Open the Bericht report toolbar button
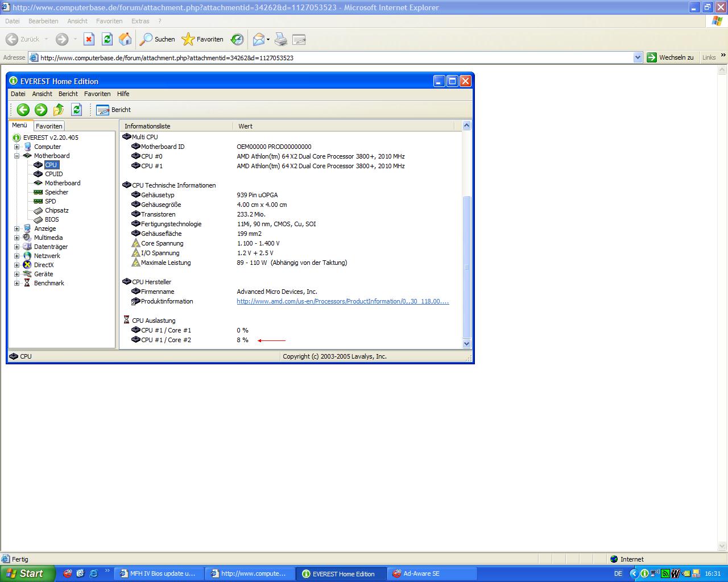 click(114, 110)
